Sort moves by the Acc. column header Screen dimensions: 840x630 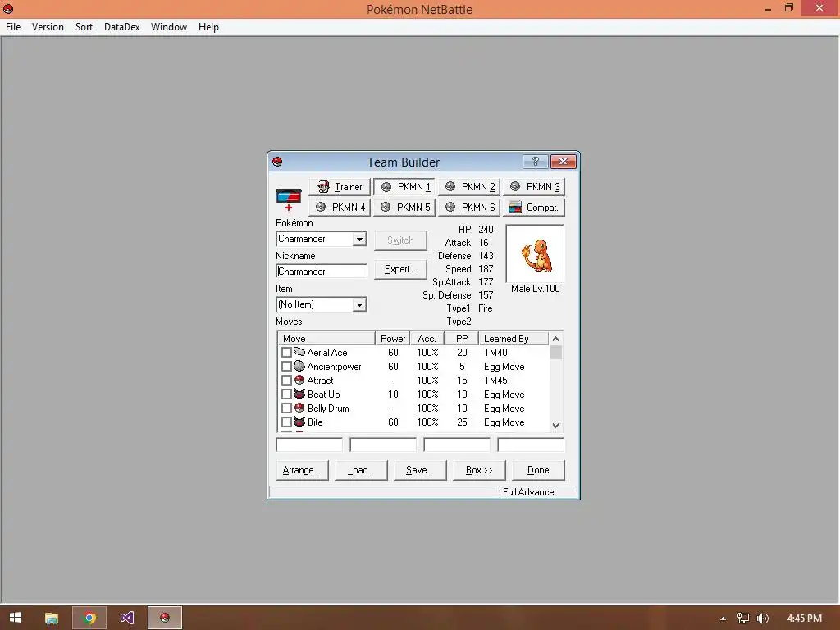click(x=427, y=339)
